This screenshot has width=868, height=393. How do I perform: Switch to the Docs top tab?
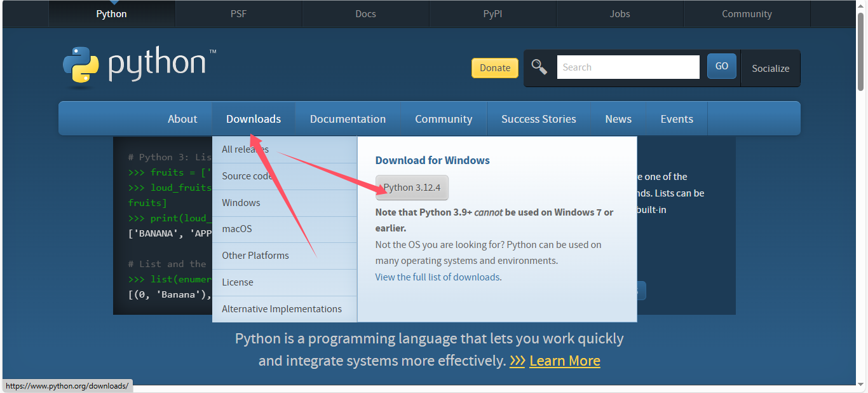point(366,13)
